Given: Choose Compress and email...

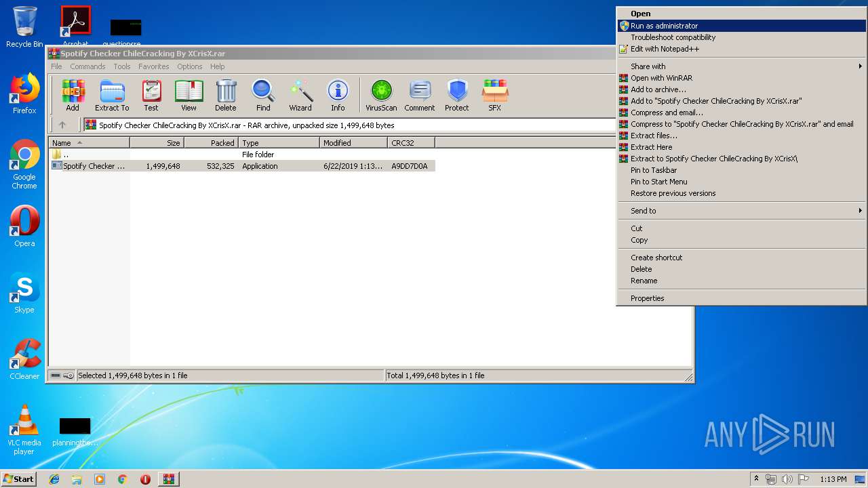Looking at the screenshot, I should 741,113.
